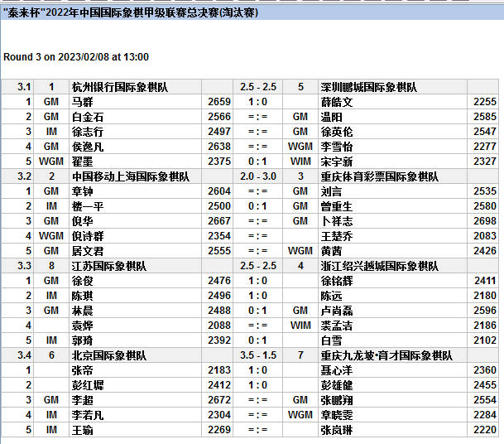
Task: Click player name 薛皓文
Action: [x=337, y=102]
